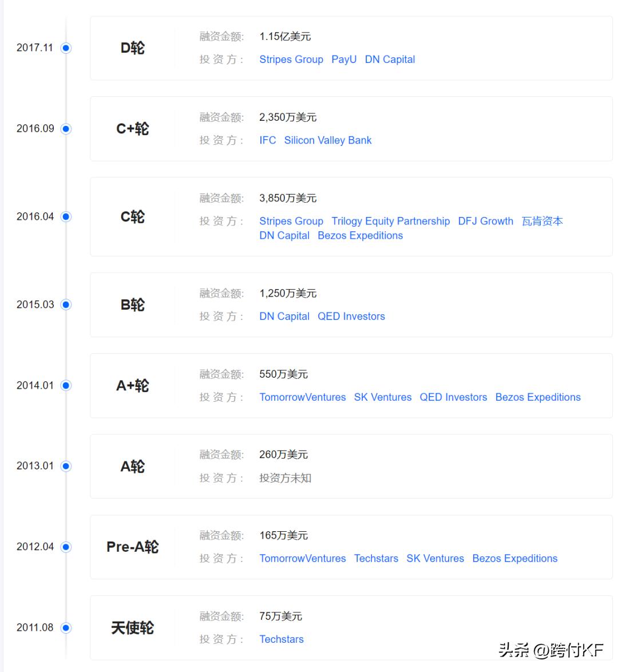Click QED Investors in the B轮 row

(x=351, y=316)
